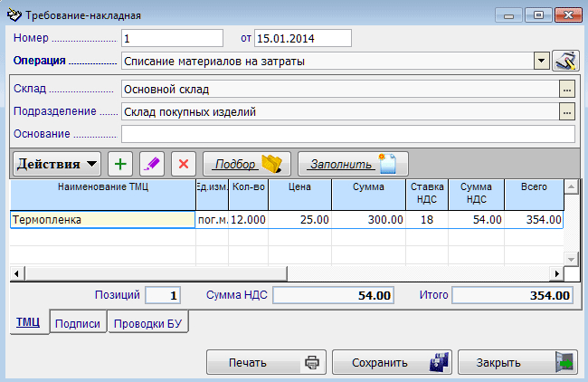Expand the Операция combo box arrow
Viewport: 588px width, 382px height.
(541, 61)
